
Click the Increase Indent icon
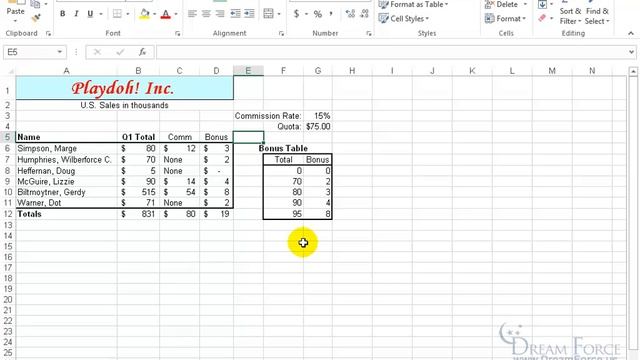249,14
